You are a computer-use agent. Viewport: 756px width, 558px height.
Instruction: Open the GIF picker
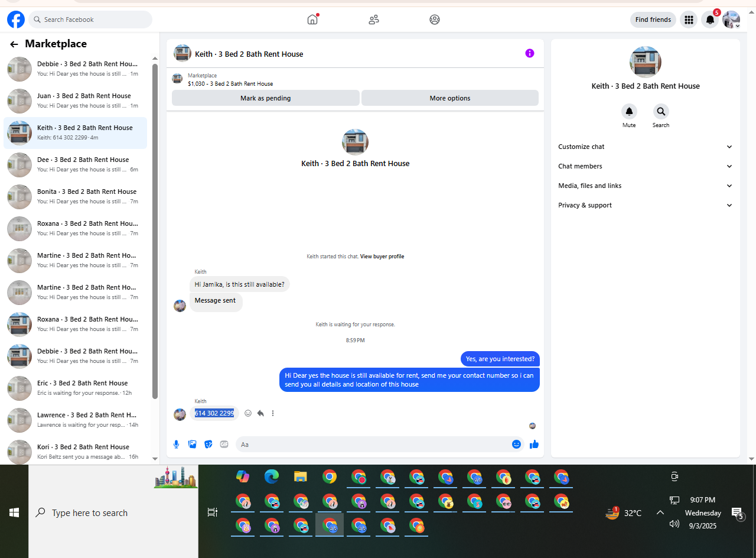224,445
